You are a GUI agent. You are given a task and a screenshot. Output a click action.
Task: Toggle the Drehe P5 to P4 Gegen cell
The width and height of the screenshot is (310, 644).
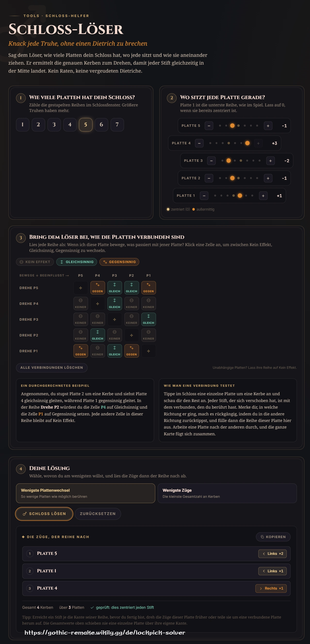click(x=98, y=288)
